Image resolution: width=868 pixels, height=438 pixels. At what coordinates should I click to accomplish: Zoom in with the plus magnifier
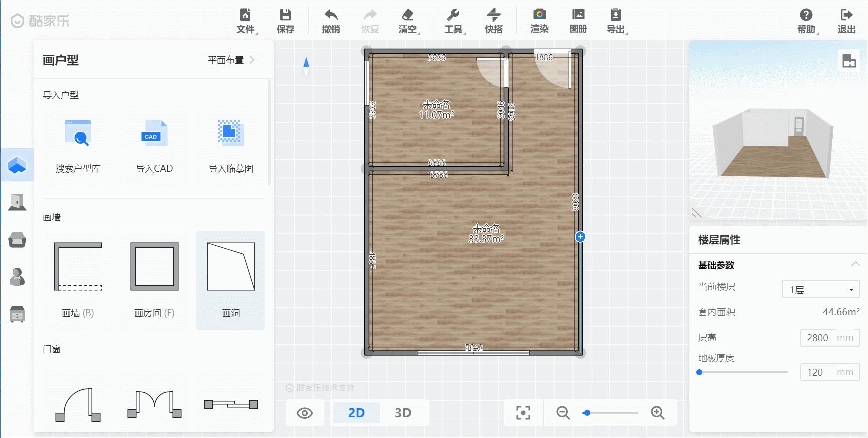click(x=658, y=413)
